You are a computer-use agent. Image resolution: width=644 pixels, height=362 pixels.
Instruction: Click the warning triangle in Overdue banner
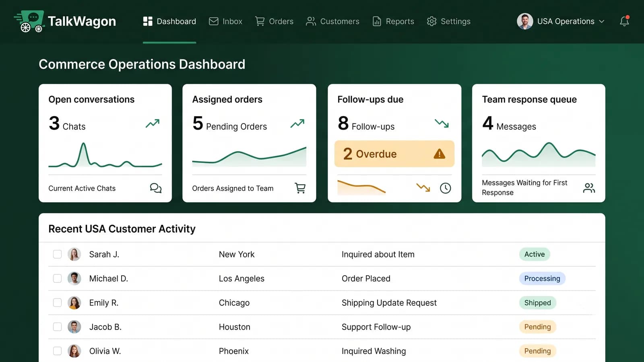tap(439, 154)
